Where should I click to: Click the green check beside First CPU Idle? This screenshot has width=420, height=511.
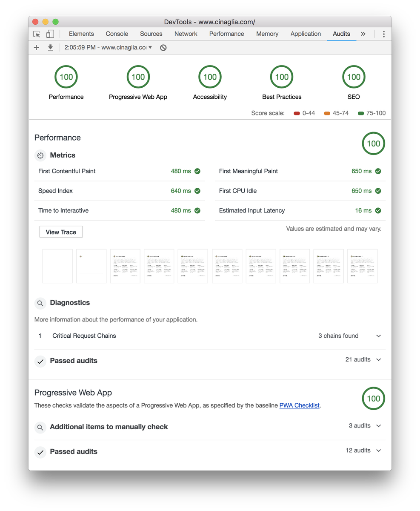coord(378,191)
